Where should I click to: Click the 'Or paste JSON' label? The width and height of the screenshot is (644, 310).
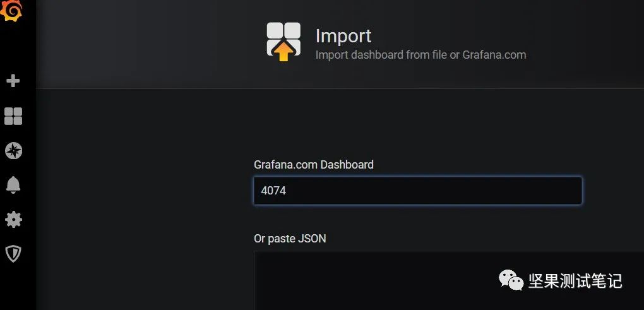(x=290, y=239)
